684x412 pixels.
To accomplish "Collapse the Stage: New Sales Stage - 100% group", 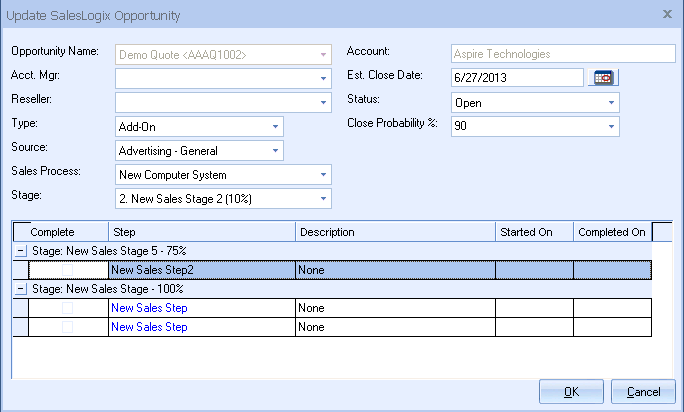I will [21, 289].
